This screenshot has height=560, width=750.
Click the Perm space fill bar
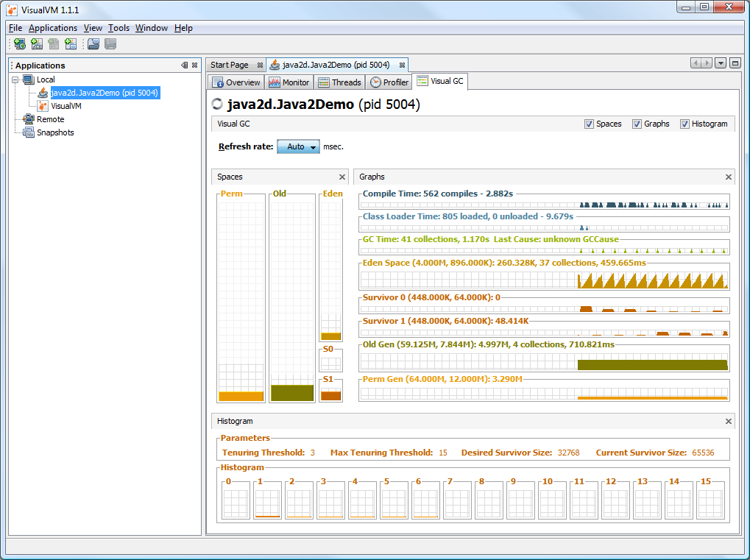pos(241,396)
